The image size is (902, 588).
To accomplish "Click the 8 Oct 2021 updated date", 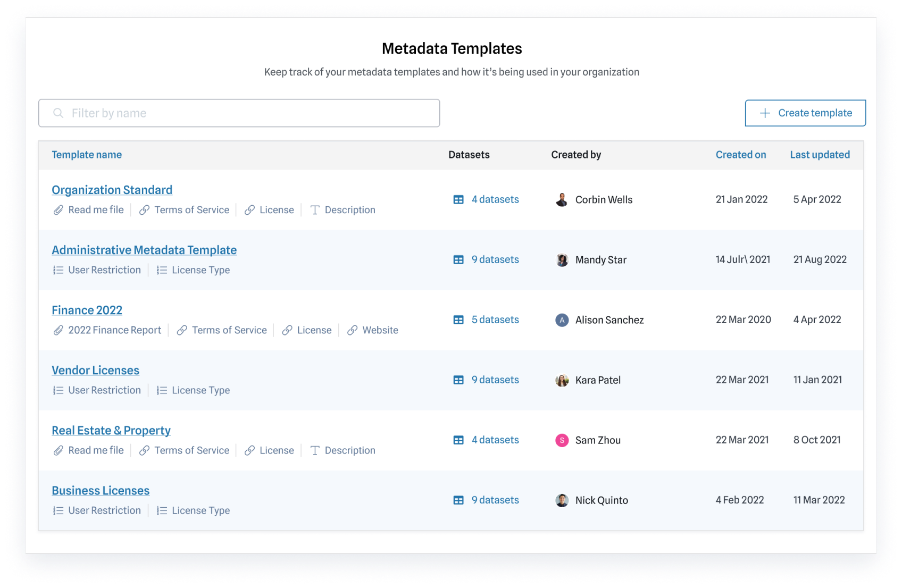I will click(817, 440).
